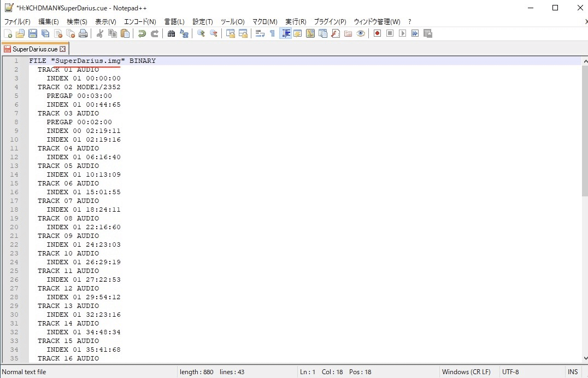Image resolution: width=588 pixels, height=378 pixels.
Task: Click line TRACK 02 MODE1/2352
Action: tap(79, 87)
